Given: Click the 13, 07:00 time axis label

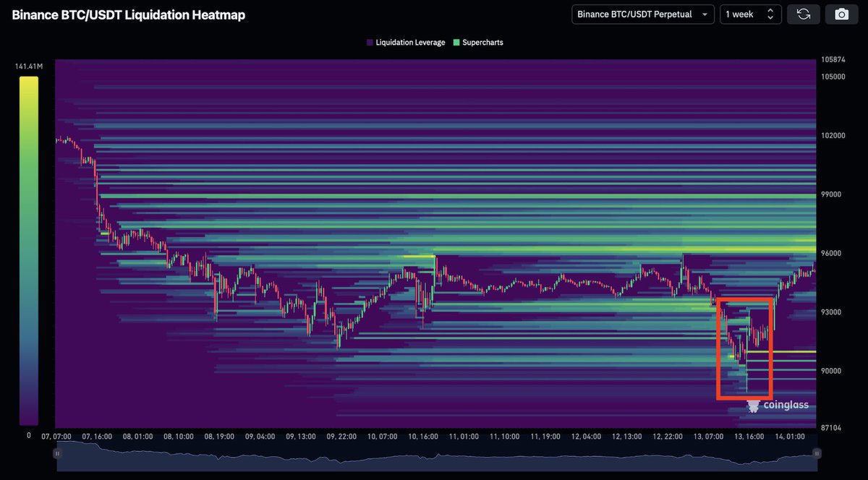Looking at the screenshot, I should point(707,437).
